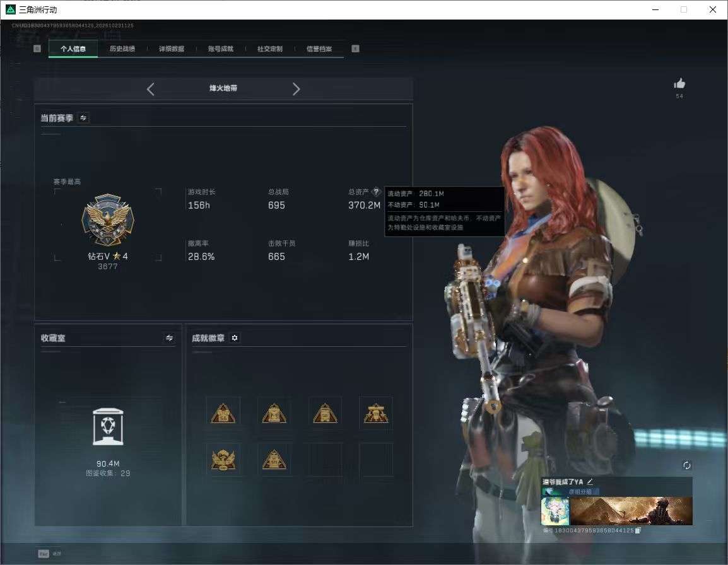This screenshot has height=565, width=728.
Task: Click the pyramid banner on the player card
Action: 631,511
